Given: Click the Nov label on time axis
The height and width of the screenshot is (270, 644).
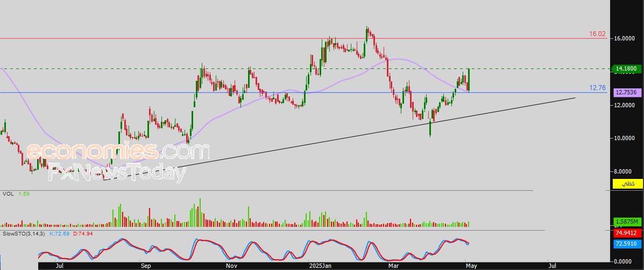Looking at the screenshot, I should click(231, 266).
